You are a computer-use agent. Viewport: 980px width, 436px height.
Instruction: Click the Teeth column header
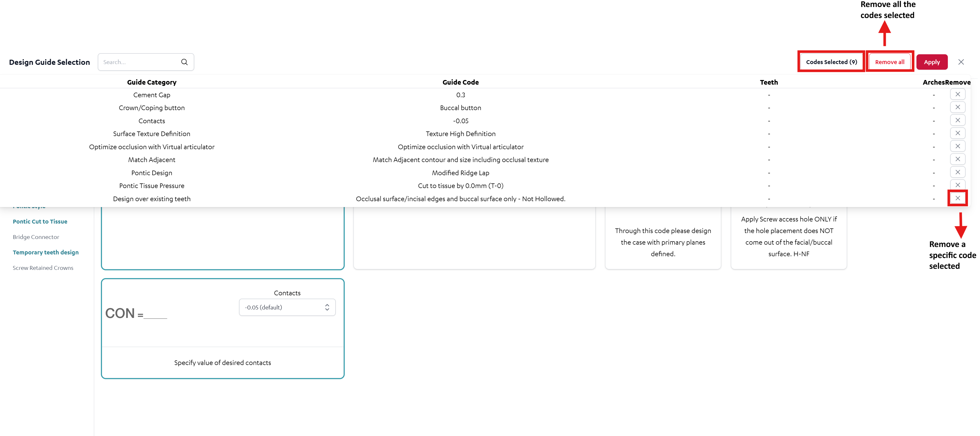point(769,82)
